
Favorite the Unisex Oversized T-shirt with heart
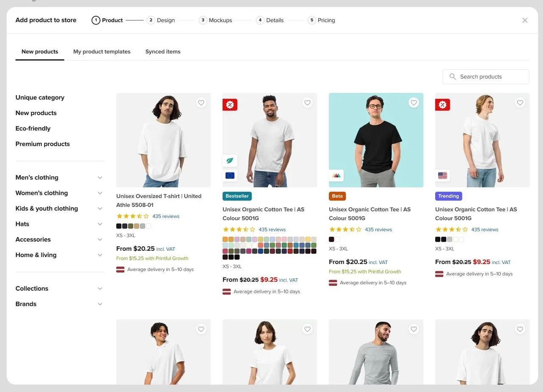[x=201, y=103]
